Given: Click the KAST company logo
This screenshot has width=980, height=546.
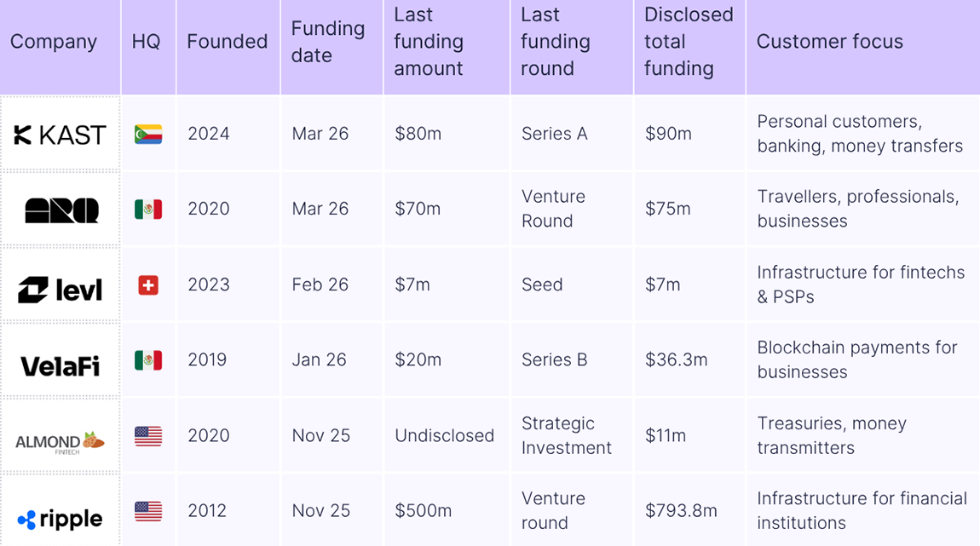Looking at the screenshot, I should [61, 135].
